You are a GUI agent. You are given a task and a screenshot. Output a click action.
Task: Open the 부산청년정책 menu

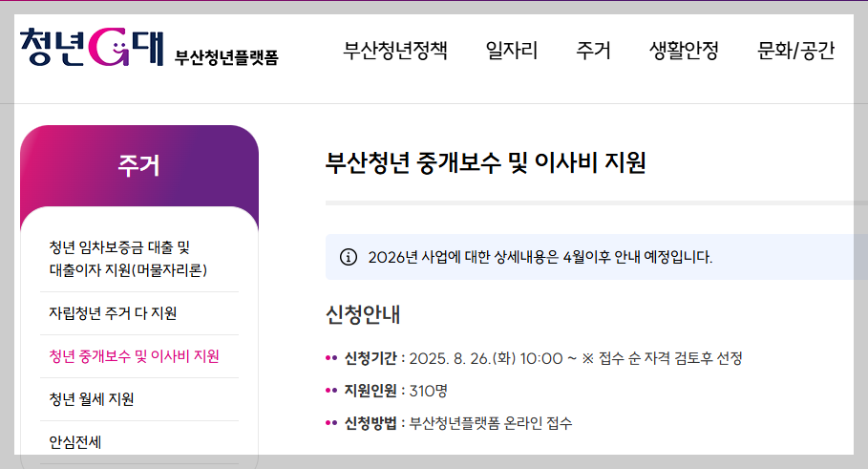395,51
